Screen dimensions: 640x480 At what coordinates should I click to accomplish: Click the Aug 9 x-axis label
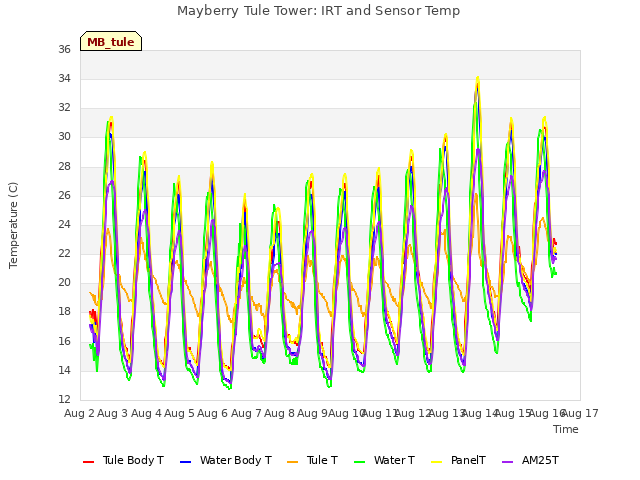pos(313,413)
